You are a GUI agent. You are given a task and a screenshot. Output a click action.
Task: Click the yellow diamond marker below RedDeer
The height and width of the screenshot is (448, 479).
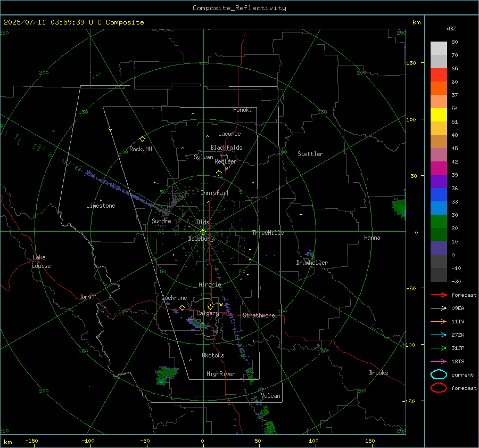pyautogui.click(x=219, y=173)
